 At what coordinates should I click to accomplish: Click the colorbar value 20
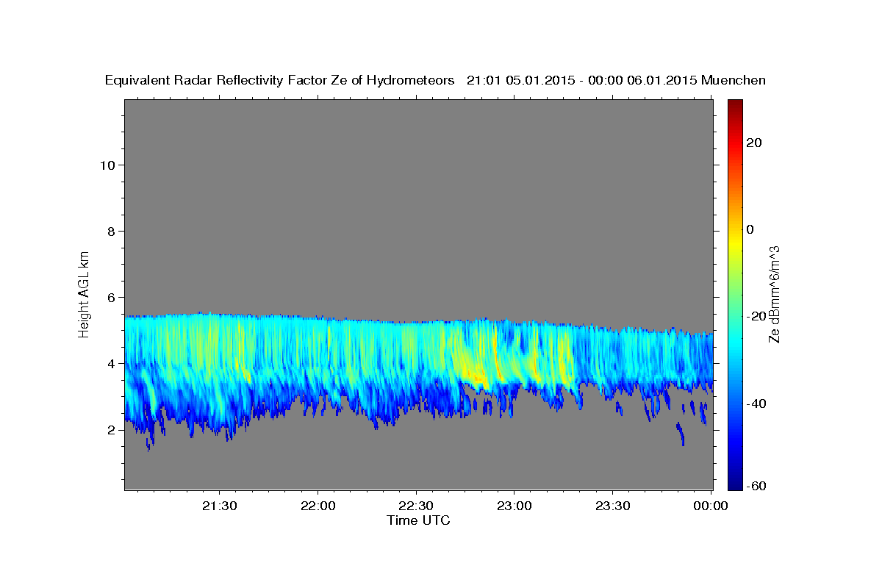pyautogui.click(x=754, y=143)
